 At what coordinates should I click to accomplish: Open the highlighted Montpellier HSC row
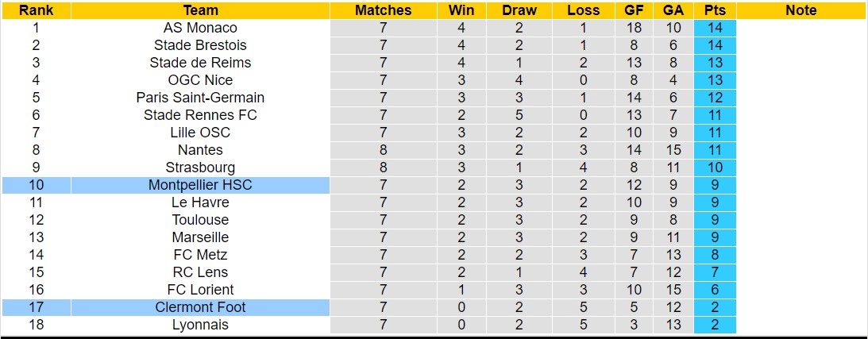200,185
